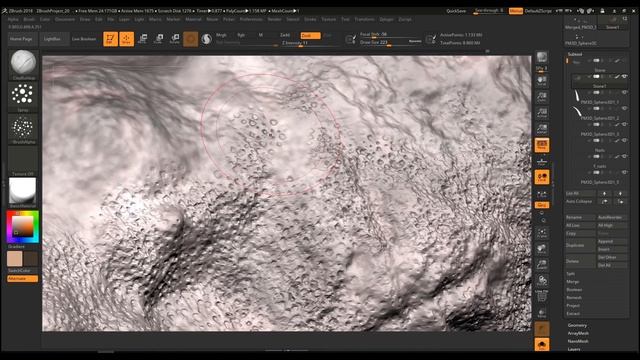Click the icon left of ActivePoints readout
The image size is (640, 360).
click(x=430, y=39)
